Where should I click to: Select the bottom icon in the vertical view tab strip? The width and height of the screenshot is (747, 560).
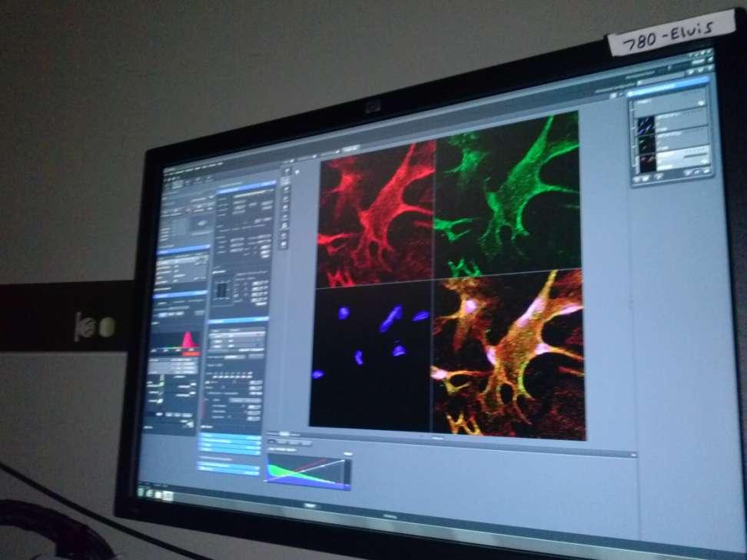(x=284, y=244)
